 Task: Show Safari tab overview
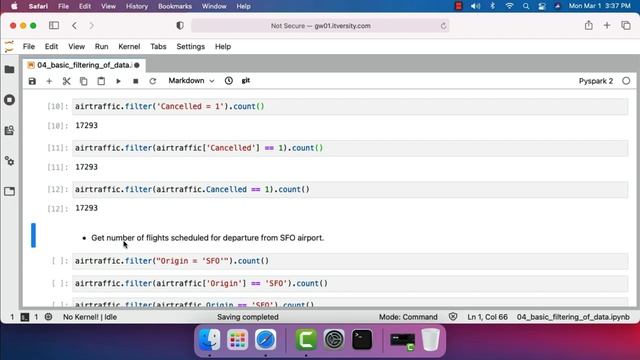pyautogui.click(x=626, y=25)
